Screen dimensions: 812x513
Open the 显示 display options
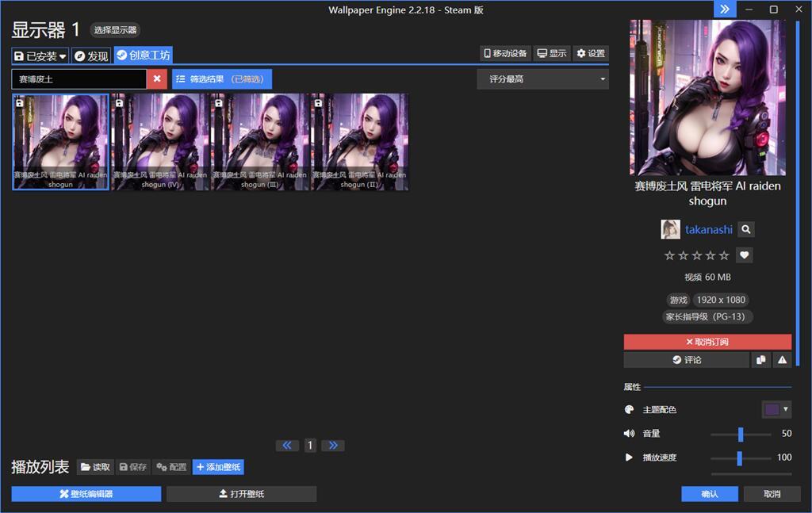[x=552, y=53]
